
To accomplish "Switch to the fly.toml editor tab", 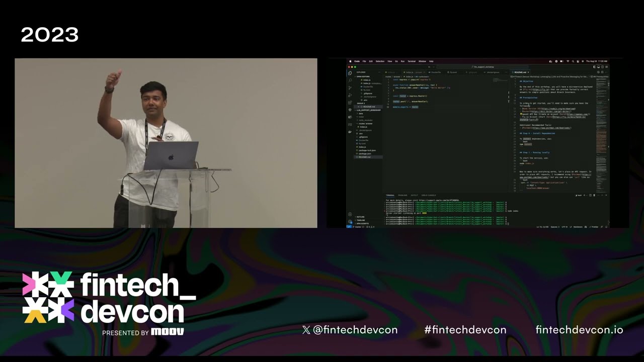I will coord(451,72).
